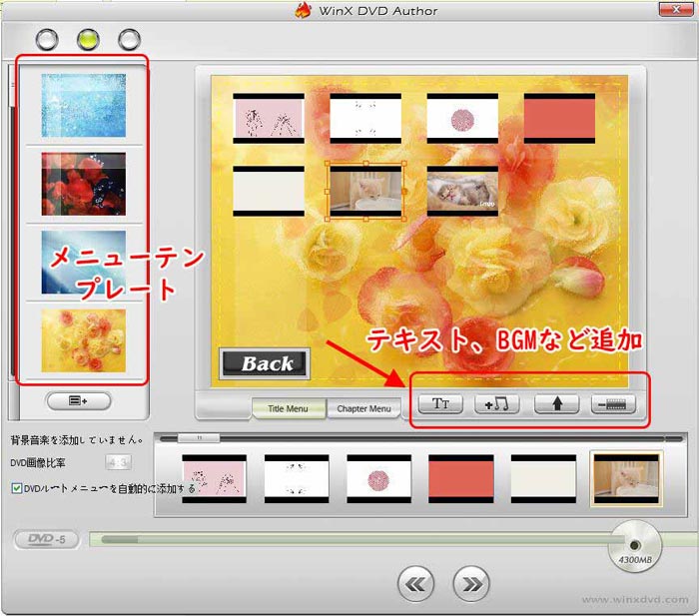Click the 4300MB disc icon
Screen dimensions: 699x616
pos(634,547)
